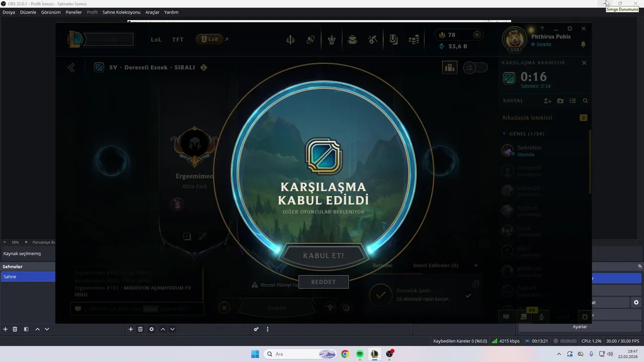Click the new folder icon in Sosyal
Image resolution: width=644 pixels, height=362 pixels.
560,101
